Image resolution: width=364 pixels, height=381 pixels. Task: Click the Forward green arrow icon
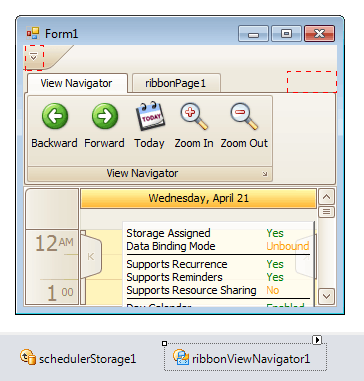click(105, 116)
